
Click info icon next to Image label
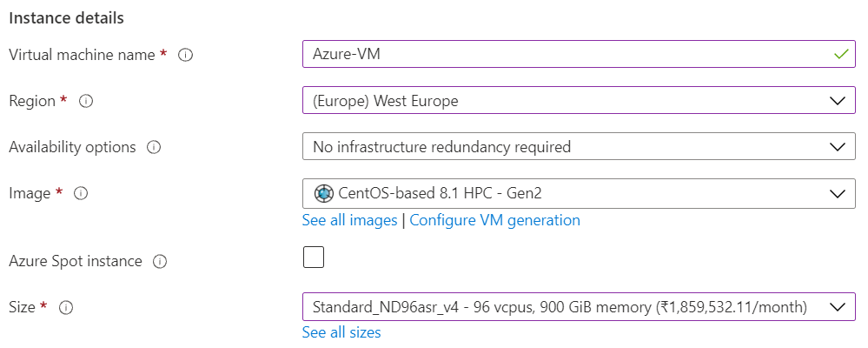81,193
